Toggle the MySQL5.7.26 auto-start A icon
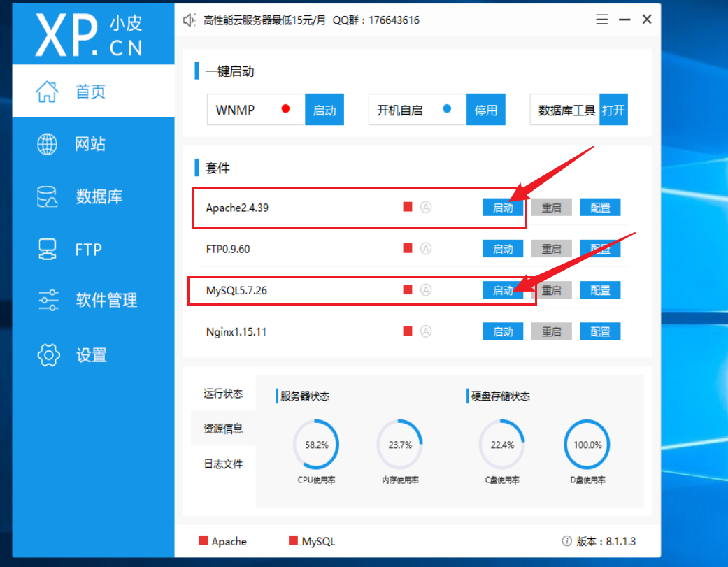Screen dimensions: 728x567 point(426,290)
